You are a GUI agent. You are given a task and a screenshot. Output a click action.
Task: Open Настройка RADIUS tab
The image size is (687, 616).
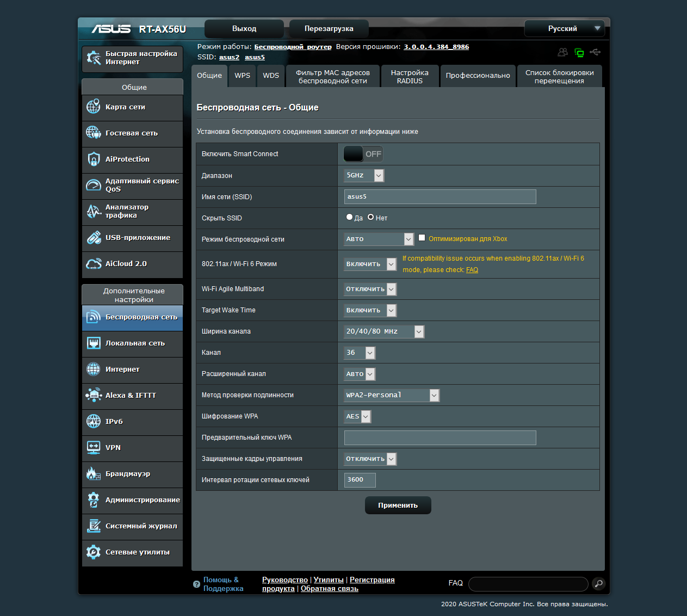click(410, 76)
